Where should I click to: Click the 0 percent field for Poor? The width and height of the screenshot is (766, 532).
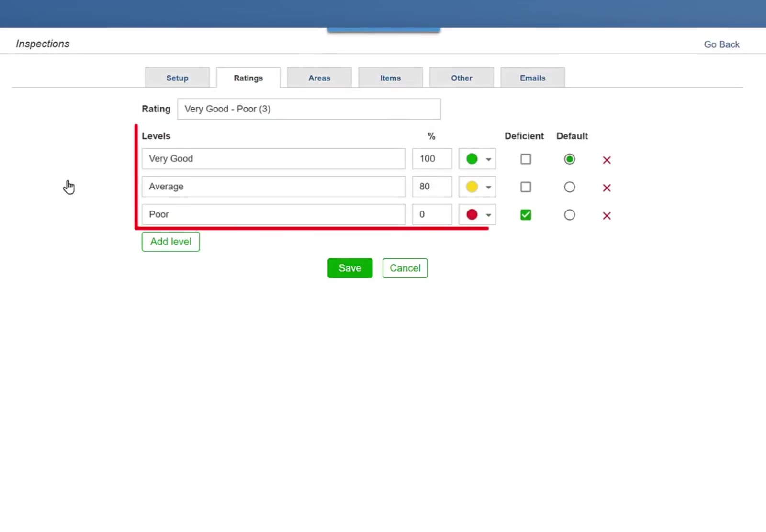[432, 214]
